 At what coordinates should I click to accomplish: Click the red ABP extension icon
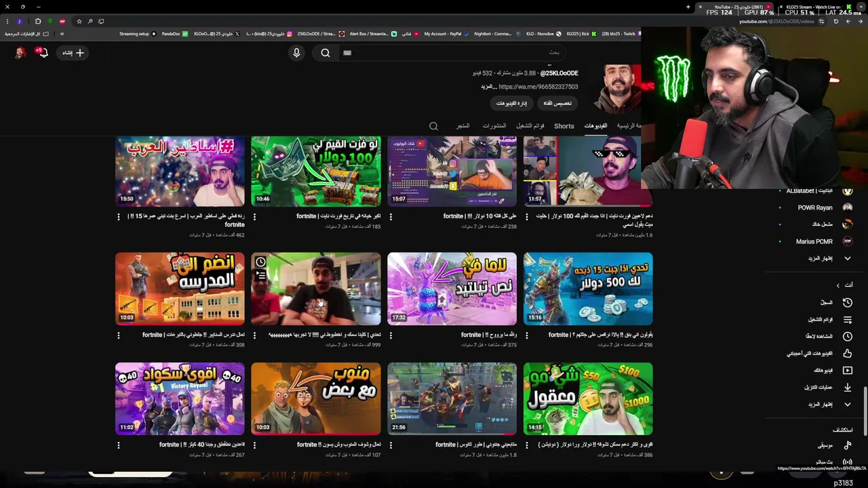[62, 21]
